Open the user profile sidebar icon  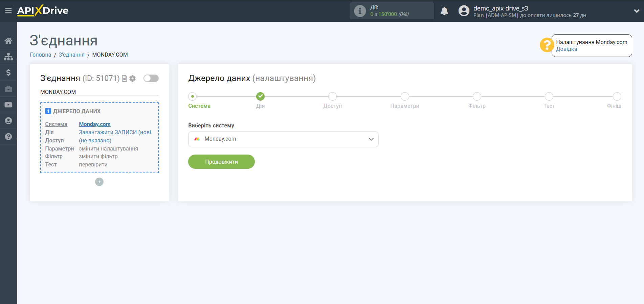point(8,121)
